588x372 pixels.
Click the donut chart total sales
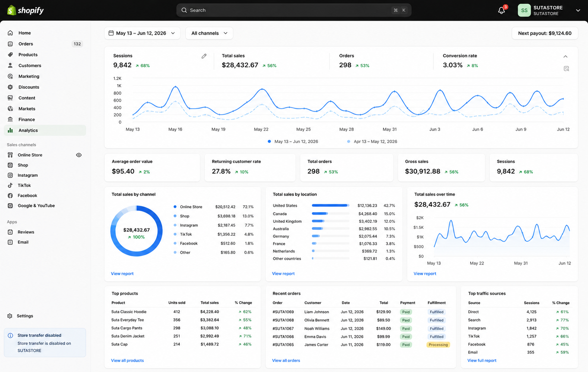(136, 231)
